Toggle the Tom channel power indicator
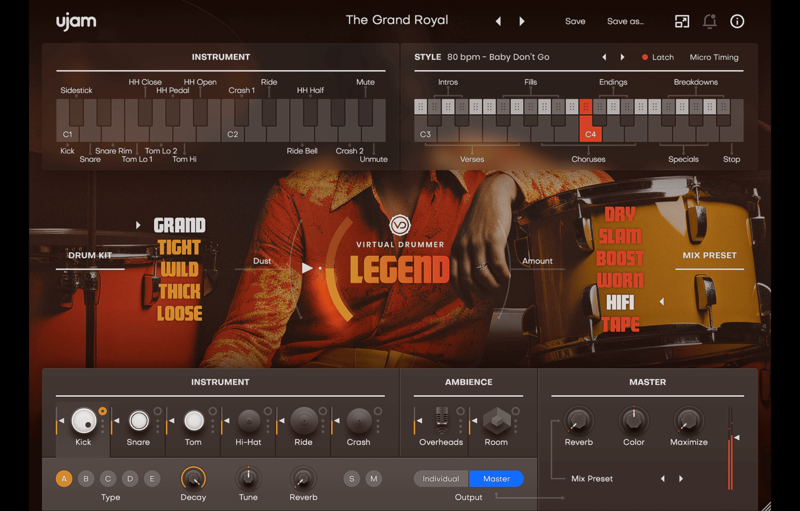The image size is (800, 511). pyautogui.click(x=213, y=411)
